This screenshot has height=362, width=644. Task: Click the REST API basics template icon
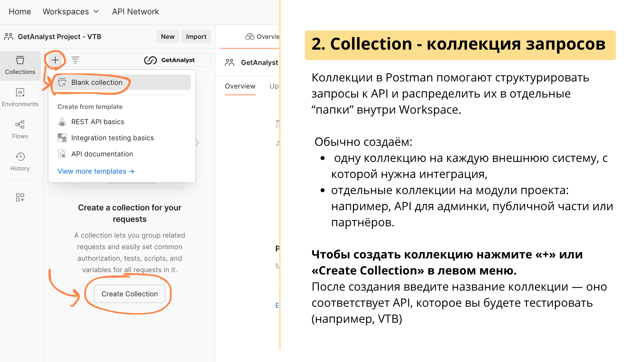coord(62,122)
